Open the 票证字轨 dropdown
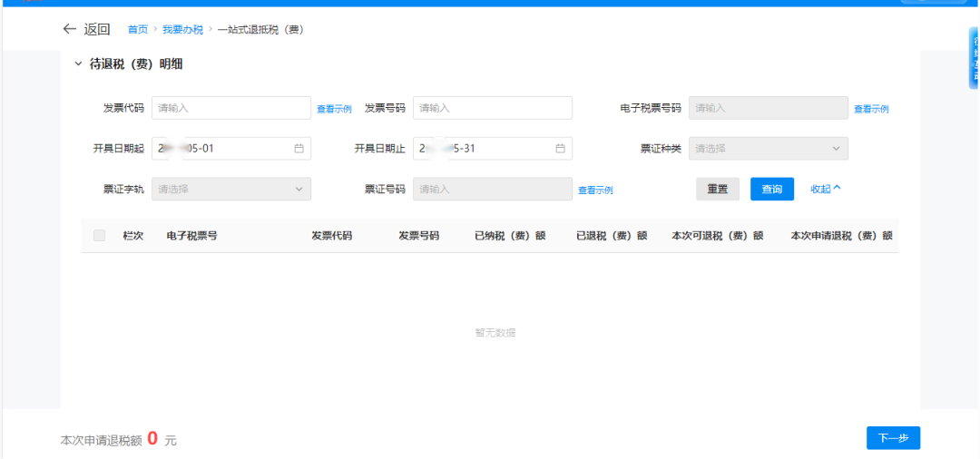 click(231, 189)
